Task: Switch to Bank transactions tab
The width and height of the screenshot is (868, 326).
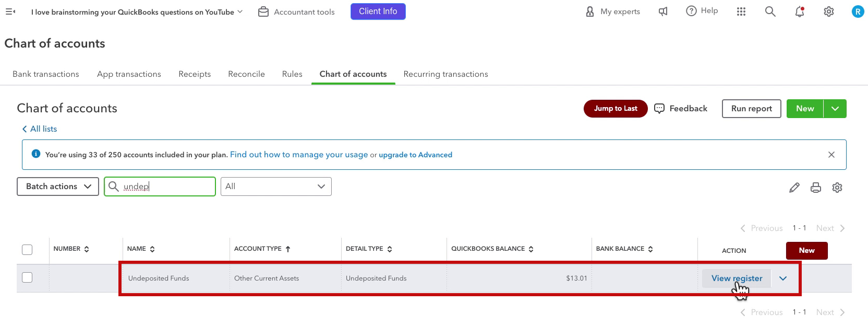Action: [46, 74]
